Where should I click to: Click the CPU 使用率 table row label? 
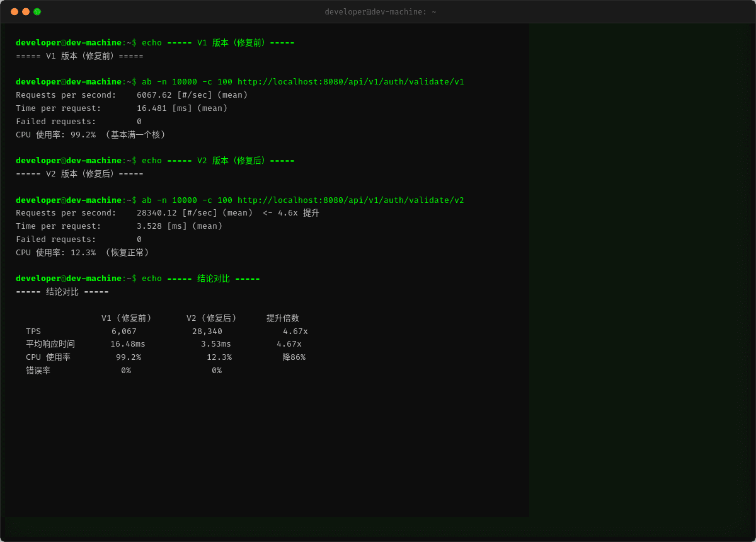[x=49, y=357]
